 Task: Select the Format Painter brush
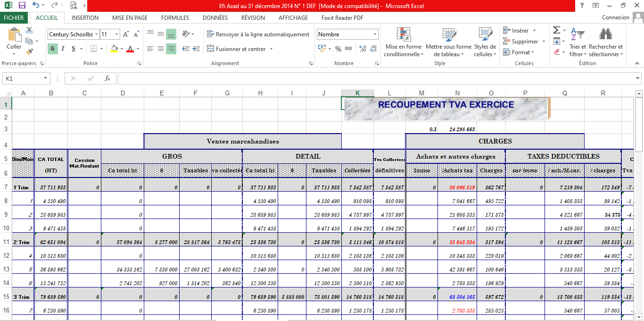[29, 51]
